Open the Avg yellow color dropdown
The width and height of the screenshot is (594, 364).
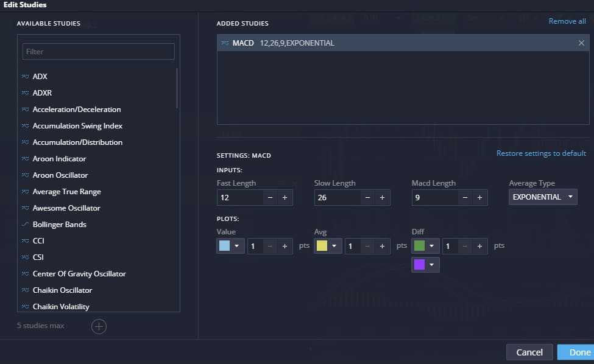[x=328, y=246]
